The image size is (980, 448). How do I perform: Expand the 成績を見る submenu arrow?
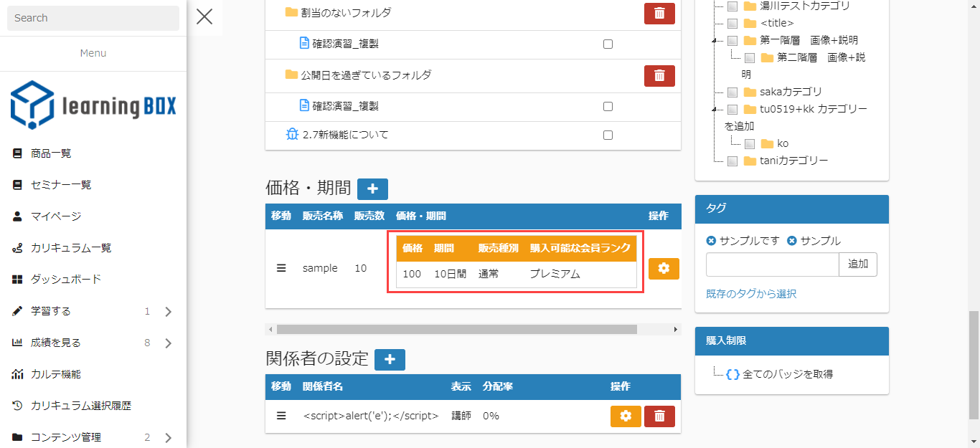pyautogui.click(x=169, y=343)
